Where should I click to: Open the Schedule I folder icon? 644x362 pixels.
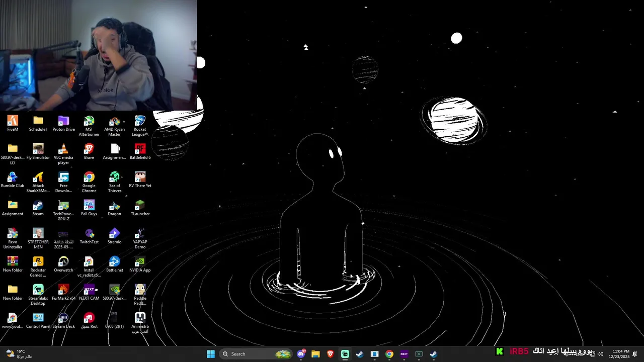(38, 124)
